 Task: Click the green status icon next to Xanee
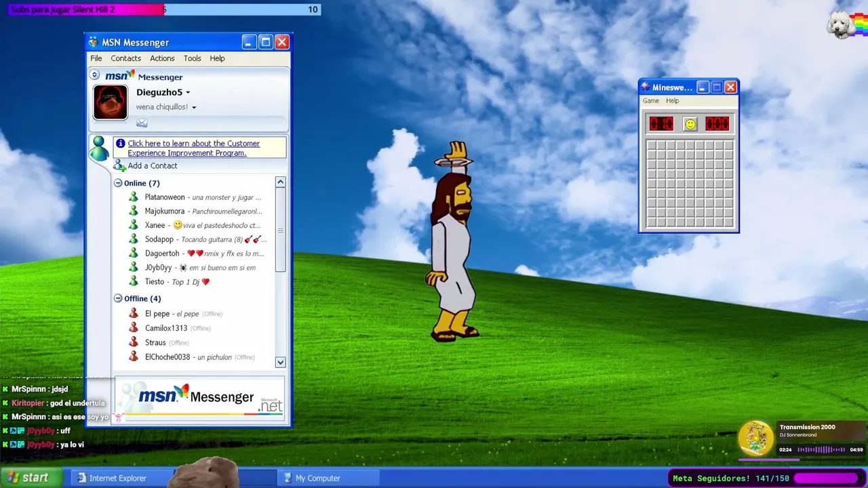(x=134, y=225)
